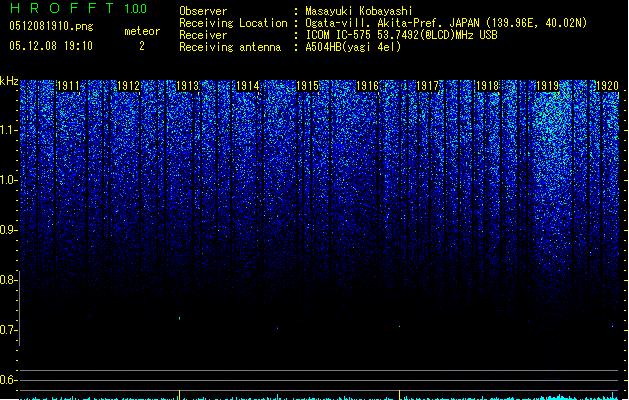
Task: Click the HROFFT 1.0.0 title text
Action: pos(78,8)
